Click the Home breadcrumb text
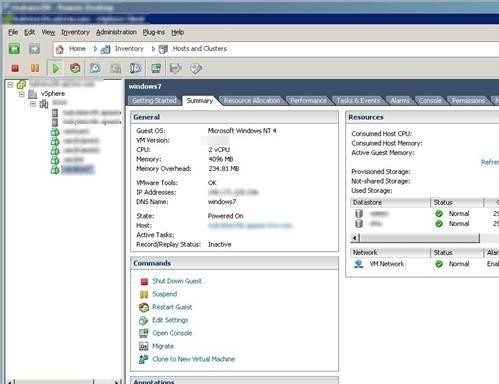This screenshot has height=384, width=499. [77, 49]
